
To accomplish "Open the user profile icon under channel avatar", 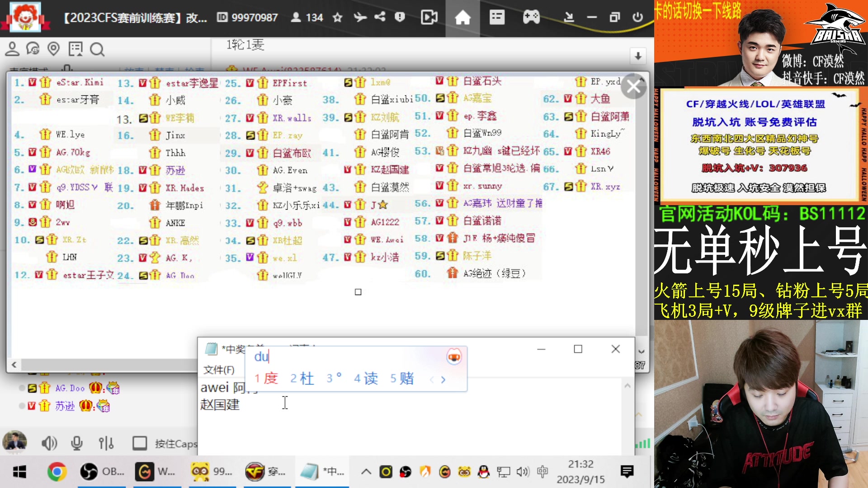I will 12,49.
